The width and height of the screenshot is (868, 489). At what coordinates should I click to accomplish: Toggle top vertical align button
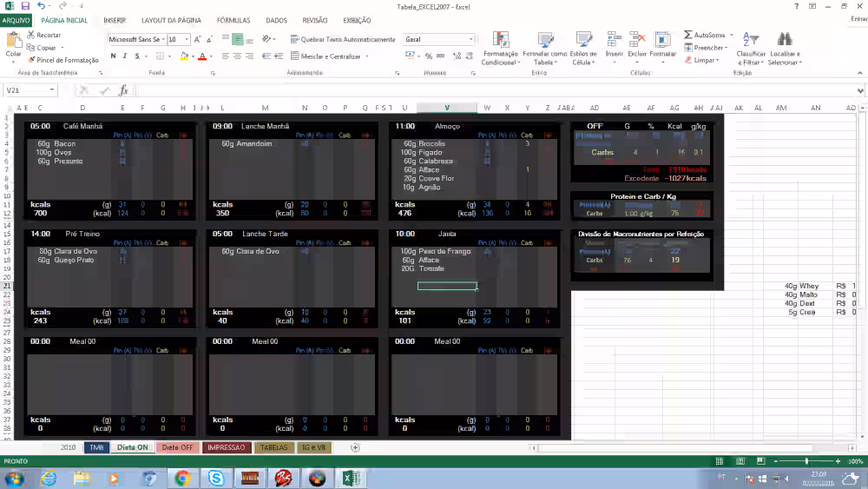(x=226, y=39)
